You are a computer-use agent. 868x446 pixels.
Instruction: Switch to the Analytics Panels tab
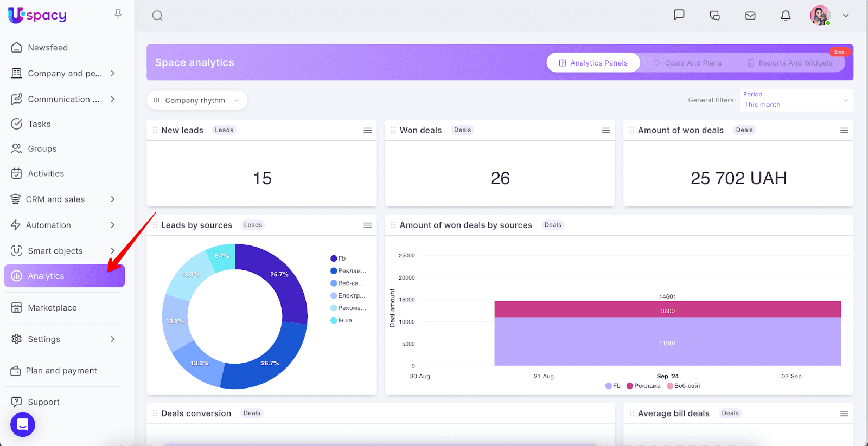pyautogui.click(x=593, y=63)
